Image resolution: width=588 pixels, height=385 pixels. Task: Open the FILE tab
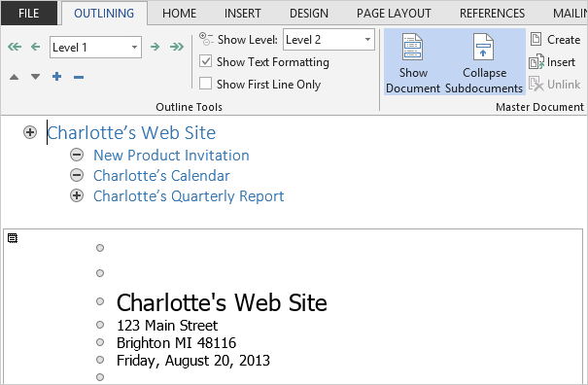[29, 14]
